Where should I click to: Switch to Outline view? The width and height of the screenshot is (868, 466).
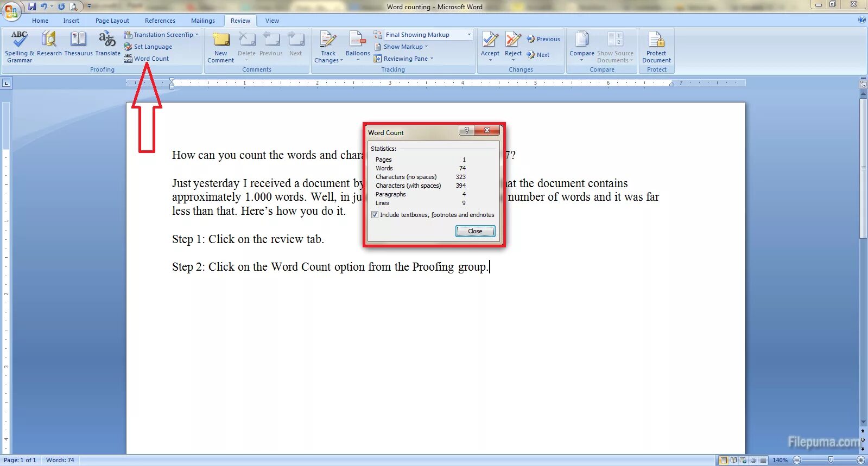click(753, 460)
